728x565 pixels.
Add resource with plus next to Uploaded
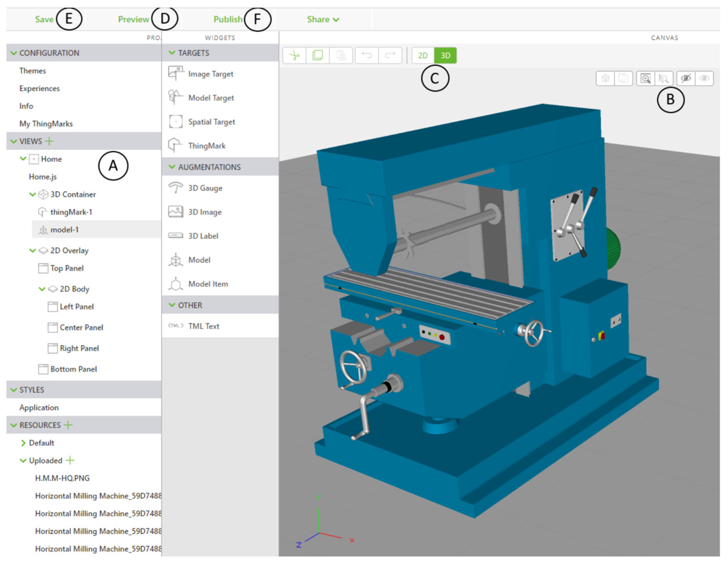70,460
